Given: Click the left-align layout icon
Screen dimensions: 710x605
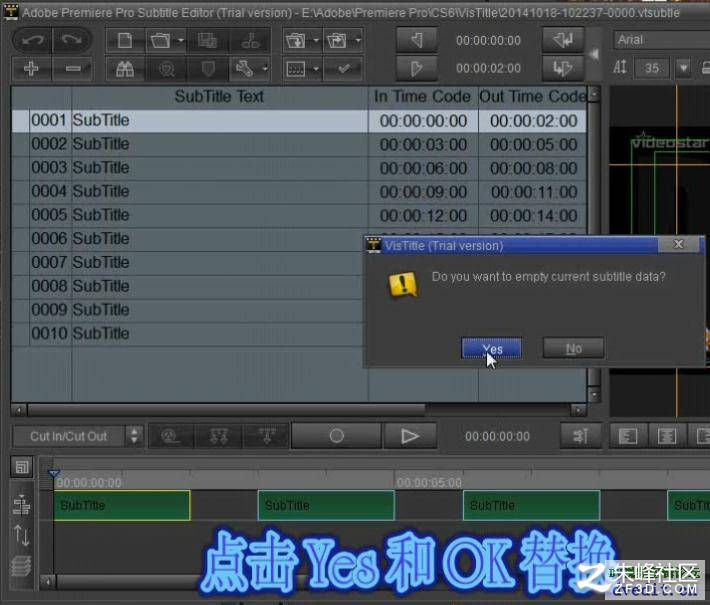Looking at the screenshot, I should pos(628,436).
